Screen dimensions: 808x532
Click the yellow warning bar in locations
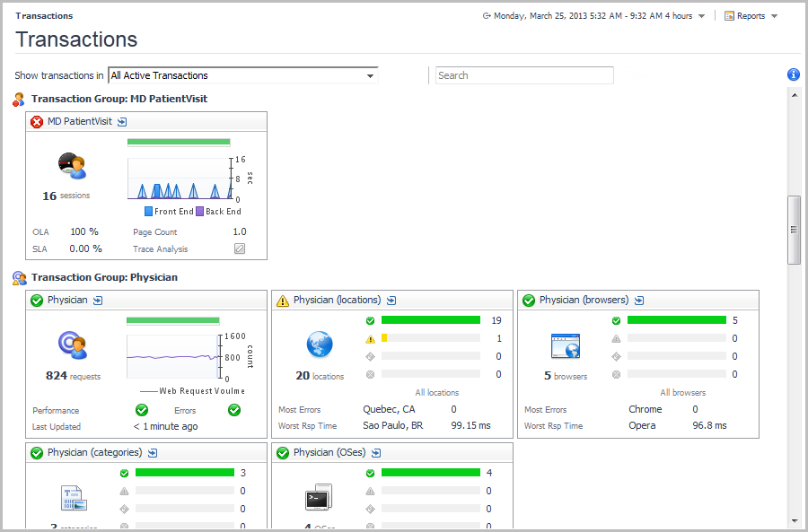pyautogui.click(x=384, y=338)
